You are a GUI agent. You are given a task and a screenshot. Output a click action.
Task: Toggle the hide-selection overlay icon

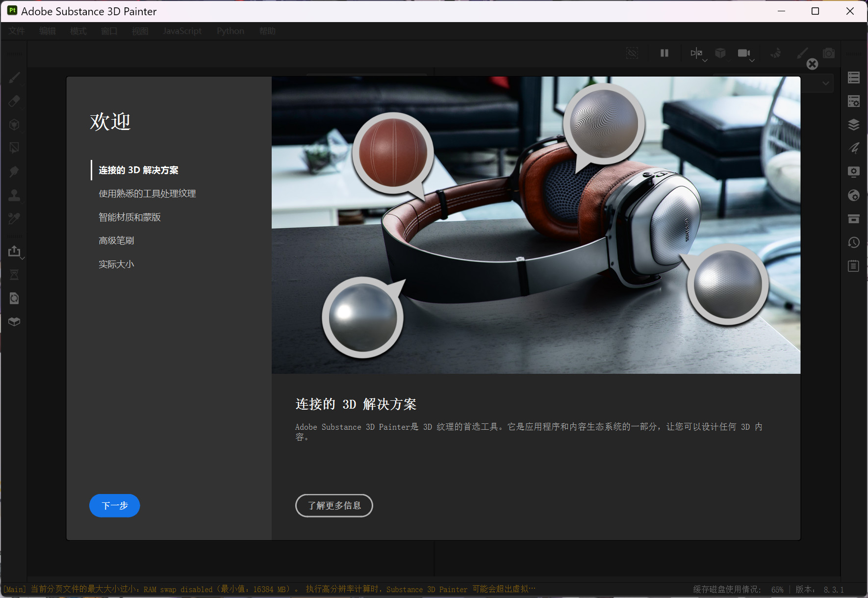[x=633, y=53]
